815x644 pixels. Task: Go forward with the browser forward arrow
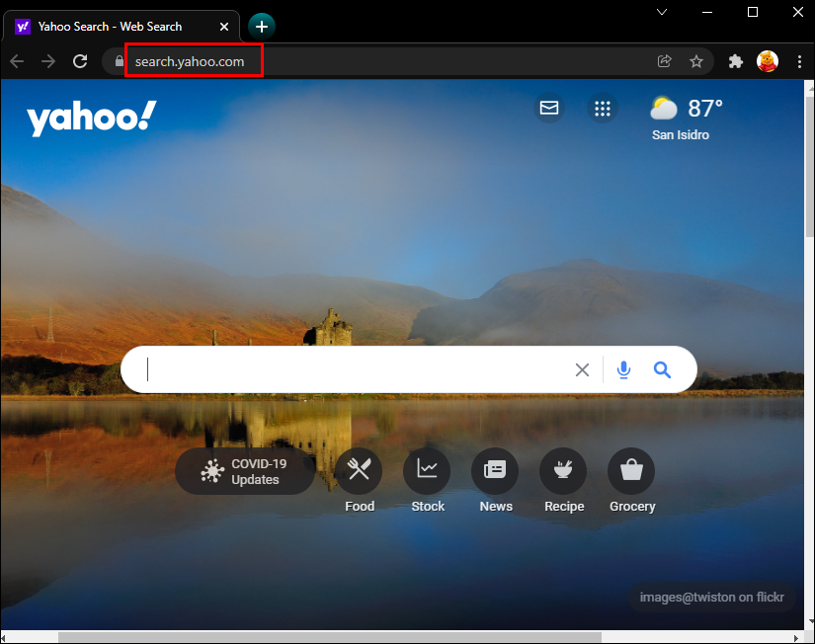click(x=48, y=61)
